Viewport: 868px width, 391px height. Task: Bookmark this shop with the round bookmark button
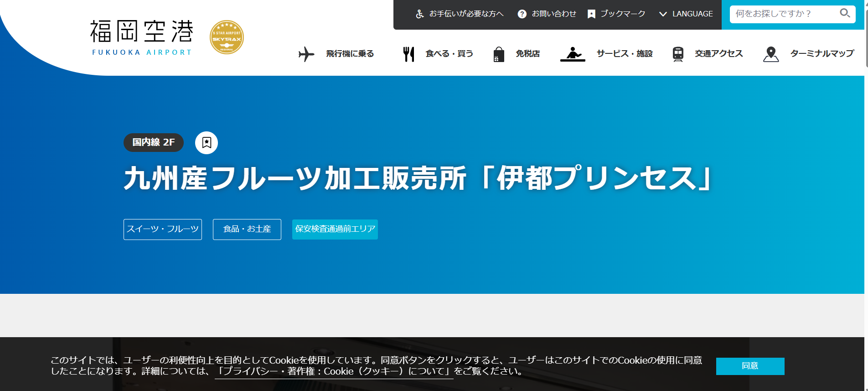pyautogui.click(x=207, y=143)
